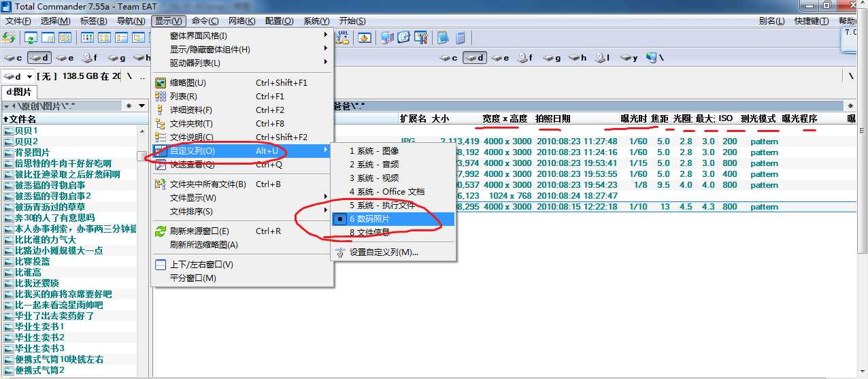Screen dimensions: 868x379
Task: Select file 比谁高 in left list
Action: click(27, 272)
